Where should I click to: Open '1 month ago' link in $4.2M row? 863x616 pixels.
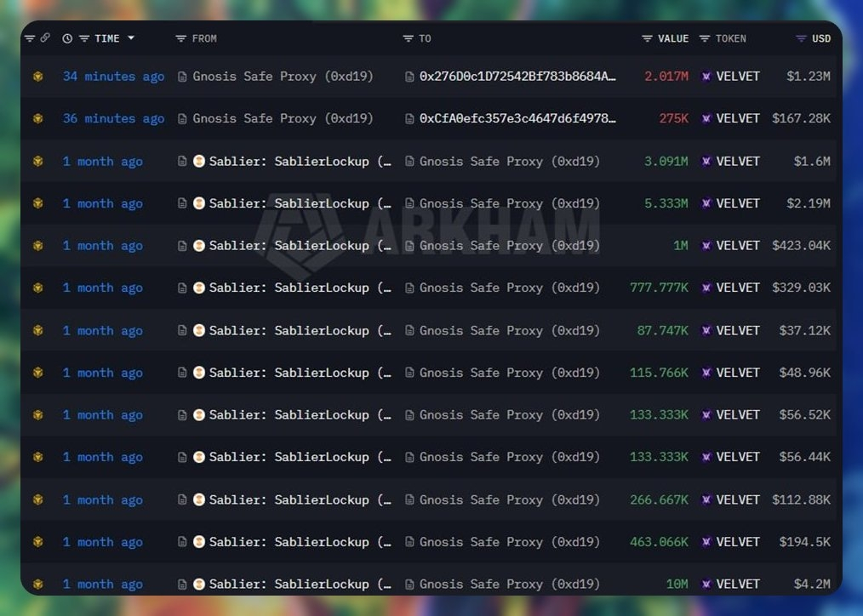click(103, 585)
